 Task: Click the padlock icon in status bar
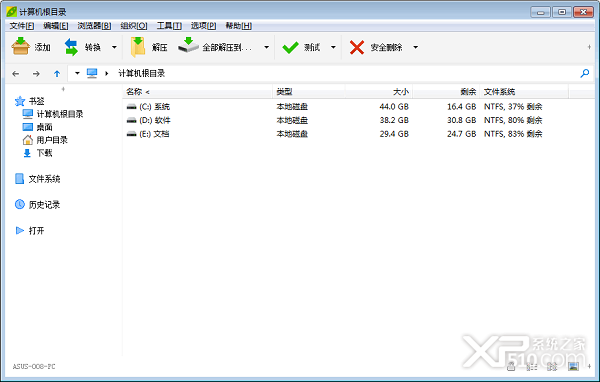click(511, 367)
